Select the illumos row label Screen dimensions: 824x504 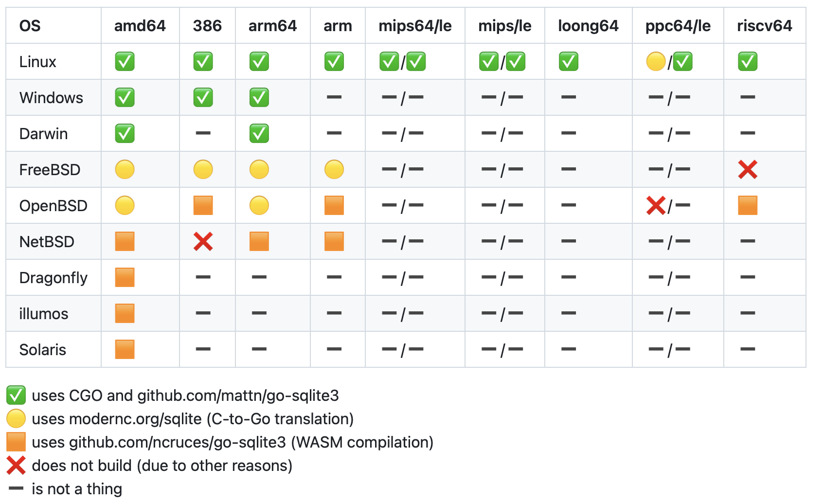pos(44,314)
